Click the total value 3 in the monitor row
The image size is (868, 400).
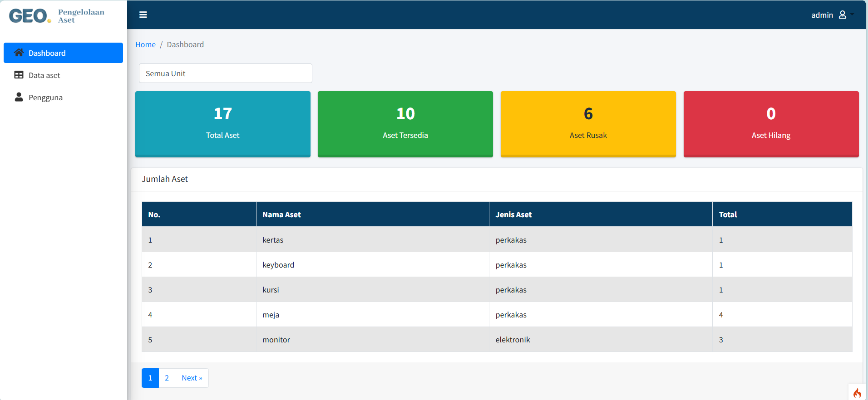[x=782, y=340]
